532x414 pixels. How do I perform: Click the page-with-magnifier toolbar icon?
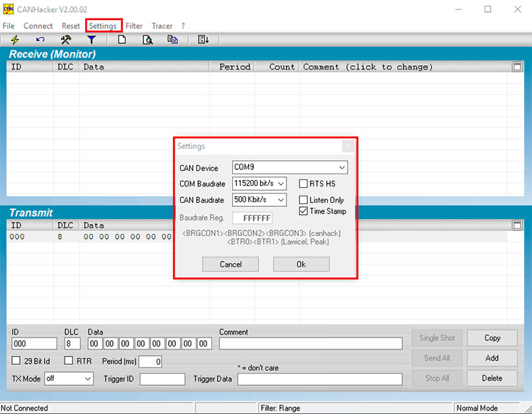coord(148,40)
